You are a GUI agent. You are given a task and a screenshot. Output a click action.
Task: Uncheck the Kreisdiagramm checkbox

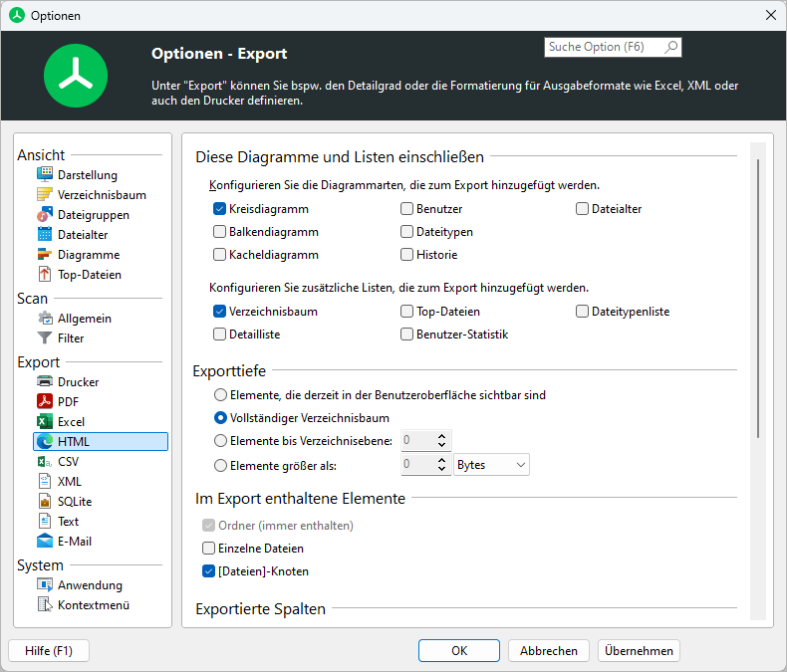[219, 209]
